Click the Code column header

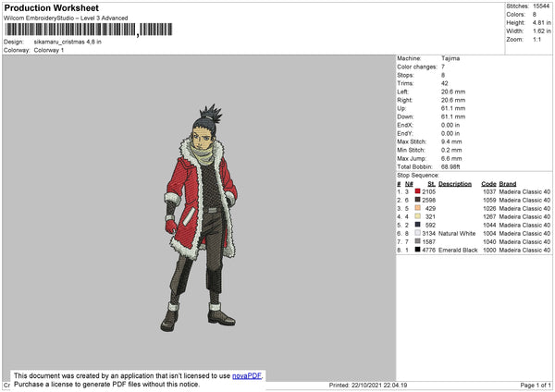click(x=488, y=184)
